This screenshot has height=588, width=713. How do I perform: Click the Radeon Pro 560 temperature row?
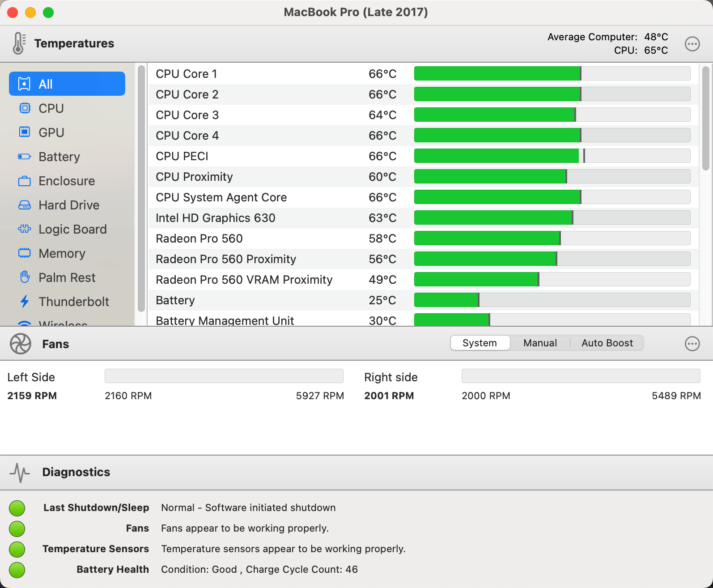(268, 239)
